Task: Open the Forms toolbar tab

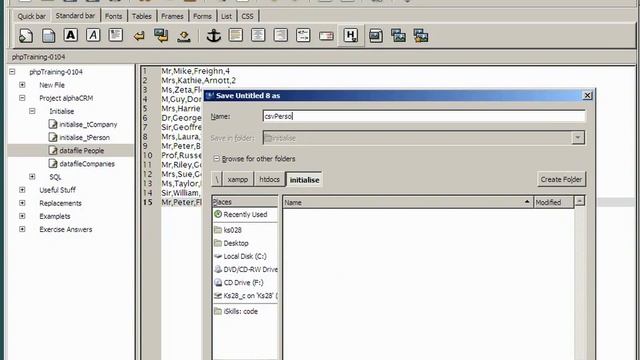Action: click(202, 16)
